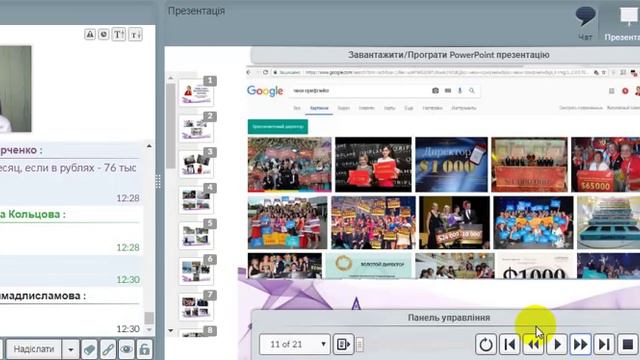640x360 pixels.
Task: Skip to the last slide button
Action: (604, 344)
